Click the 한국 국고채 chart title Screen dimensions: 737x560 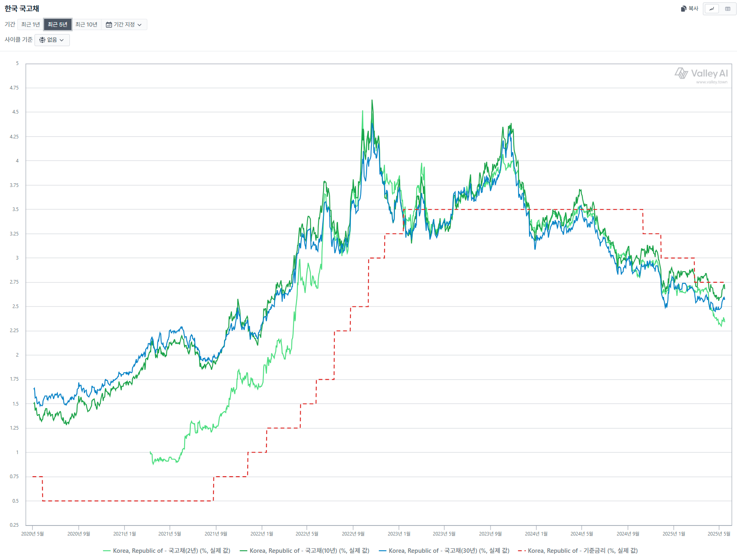tap(22, 8)
